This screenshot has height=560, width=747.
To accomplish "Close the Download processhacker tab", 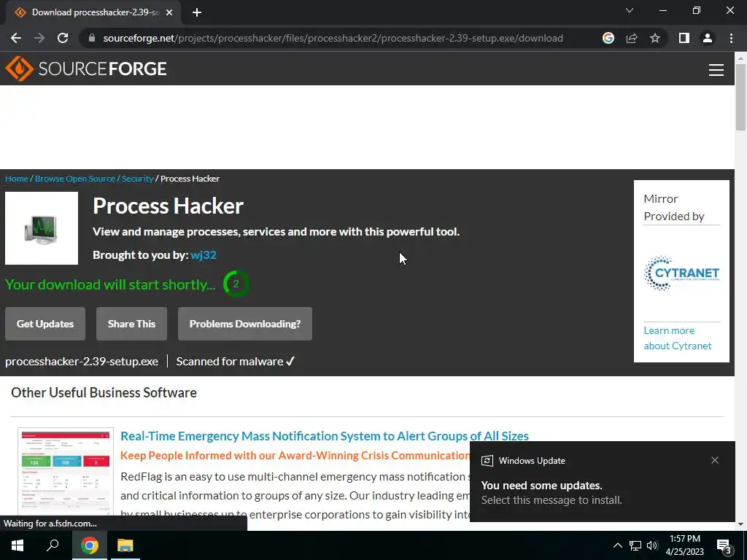I will pos(169,13).
